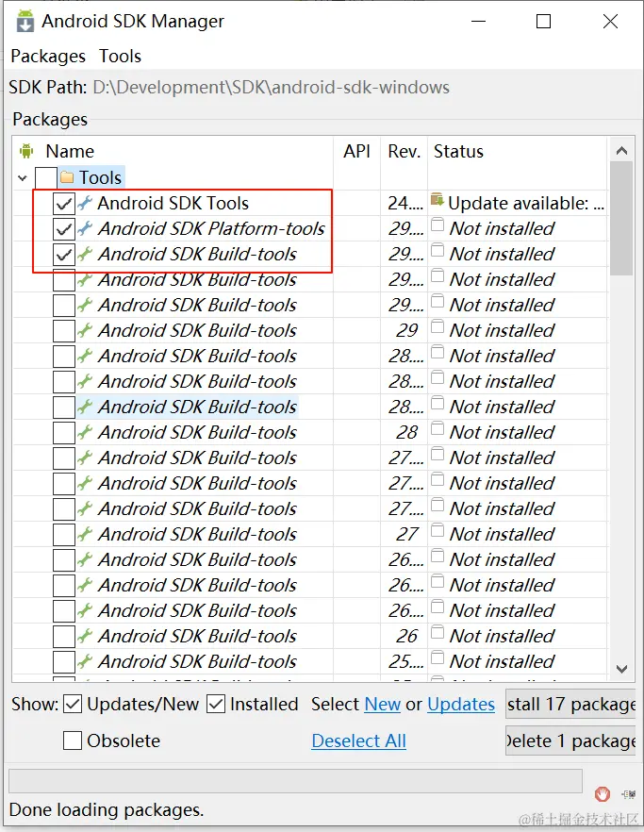Screen dimensions: 644x832
Task: Select the Android SDK Platform-tools row name
Action: pyautogui.click(x=211, y=228)
